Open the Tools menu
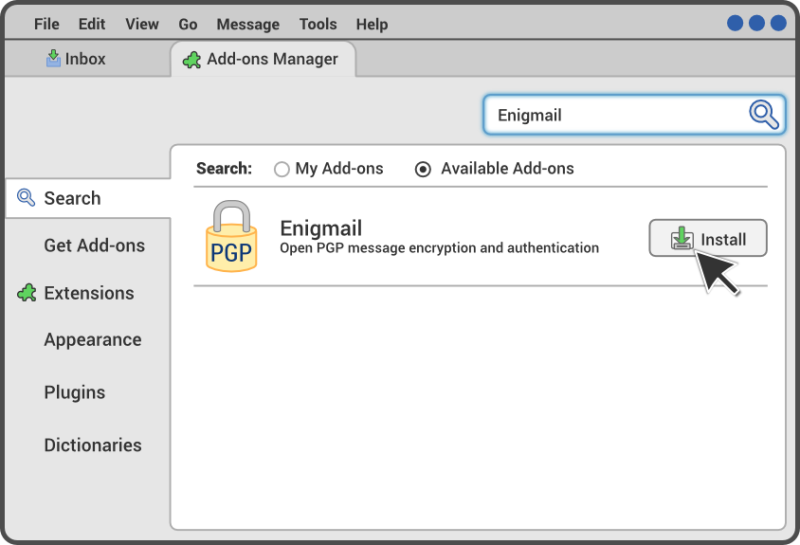The height and width of the screenshot is (545, 800). tap(318, 24)
